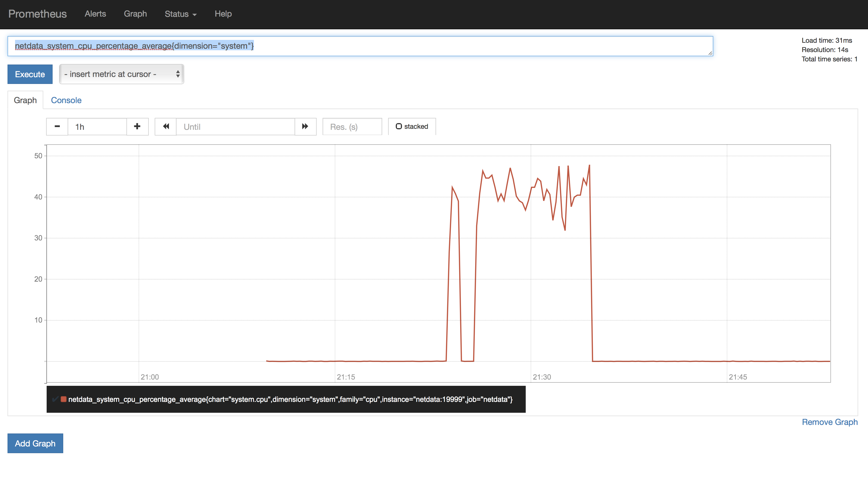Screen dimensions: 868x484
Task: Focus the Res. (s) resolution field
Action: coord(352,127)
